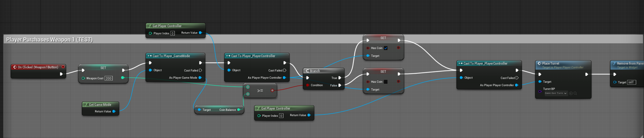
Task: Click the browse magnifier icon beside Turret BP dropdown
Action: point(575,93)
